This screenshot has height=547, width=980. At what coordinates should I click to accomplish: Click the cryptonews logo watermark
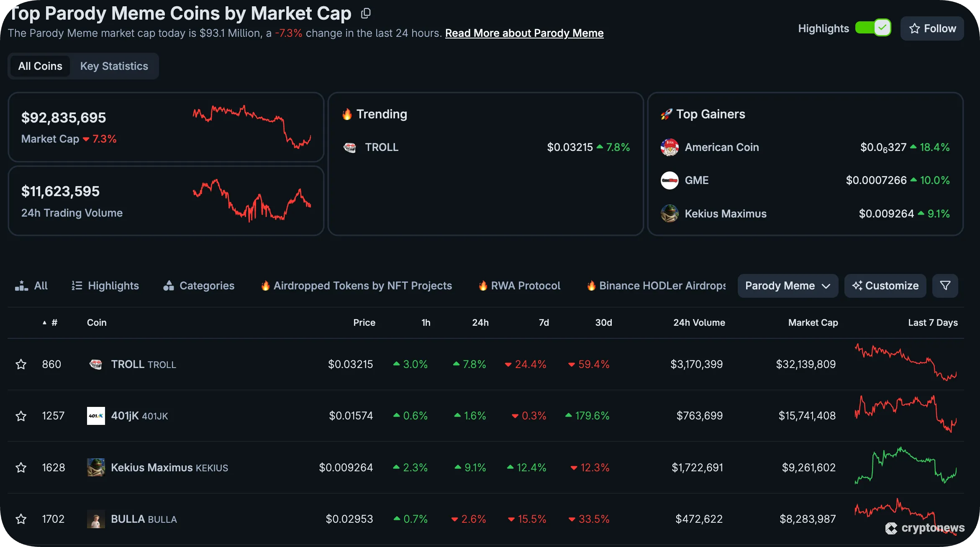pyautogui.click(x=925, y=528)
